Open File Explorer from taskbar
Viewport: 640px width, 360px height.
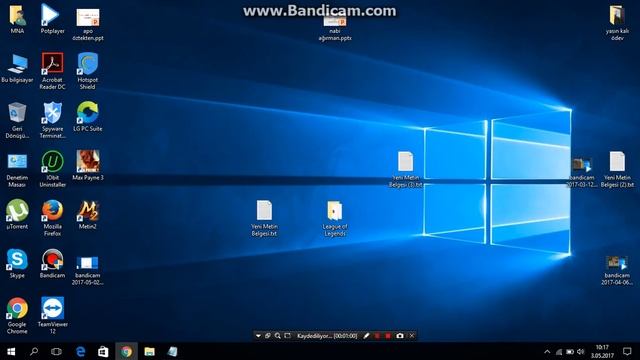(x=149, y=351)
